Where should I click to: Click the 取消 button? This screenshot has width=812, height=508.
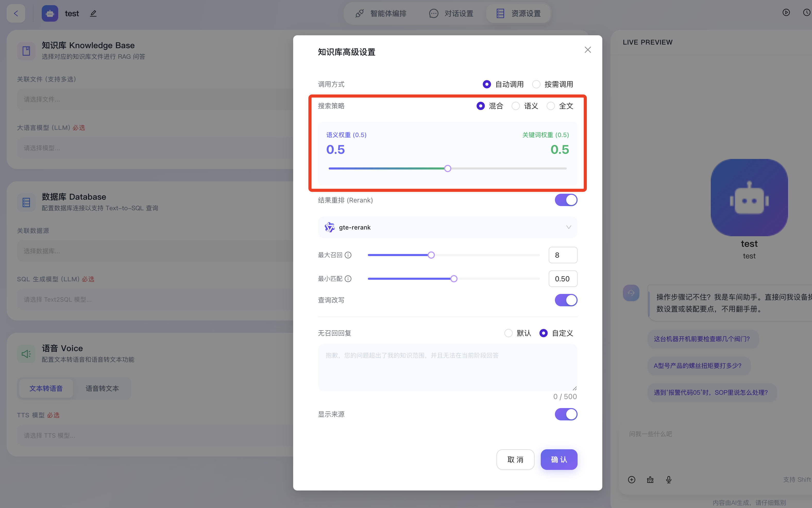[515, 459]
